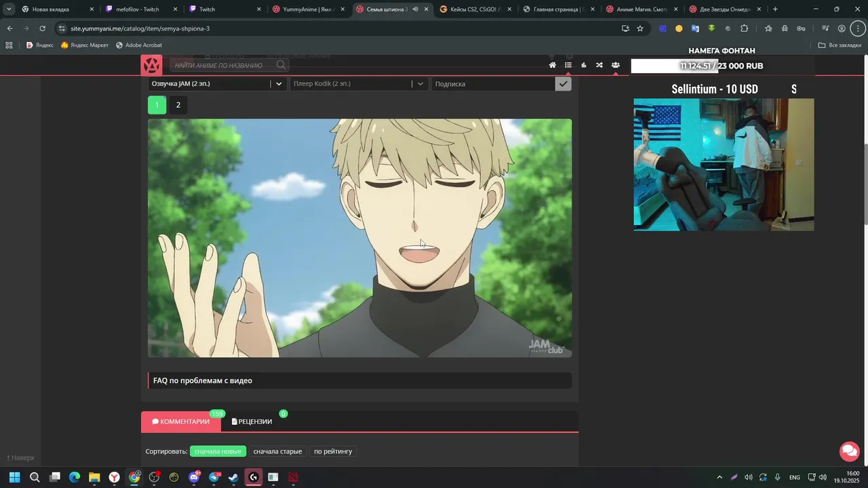Open the Chrome three-dot menu

pos(857,28)
